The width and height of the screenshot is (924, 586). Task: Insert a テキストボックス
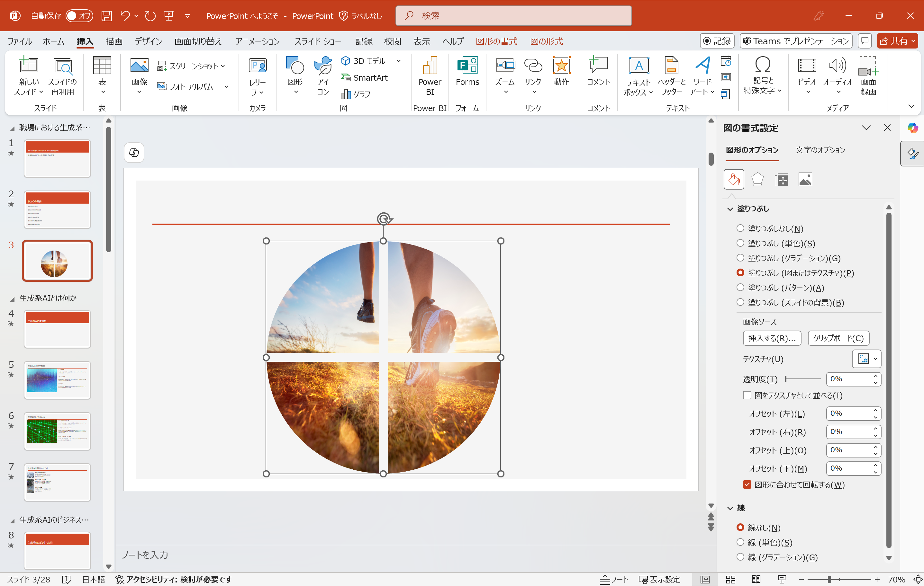pos(639,75)
